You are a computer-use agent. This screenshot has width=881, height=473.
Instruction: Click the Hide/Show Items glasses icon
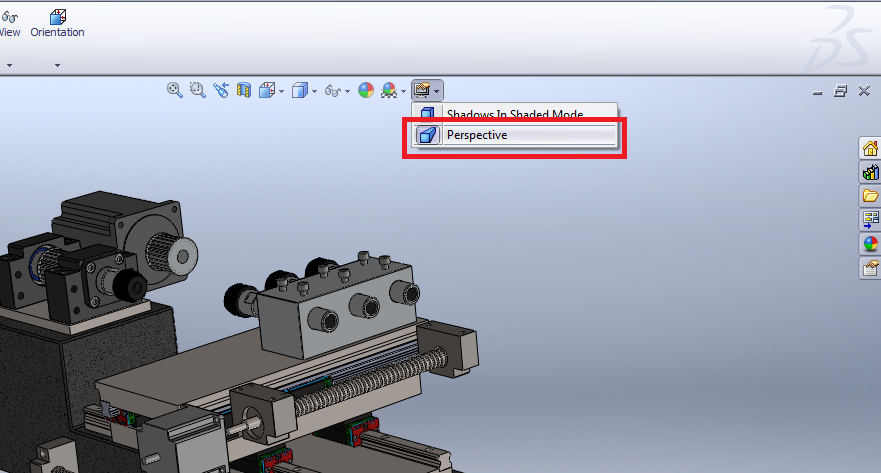[x=333, y=90]
